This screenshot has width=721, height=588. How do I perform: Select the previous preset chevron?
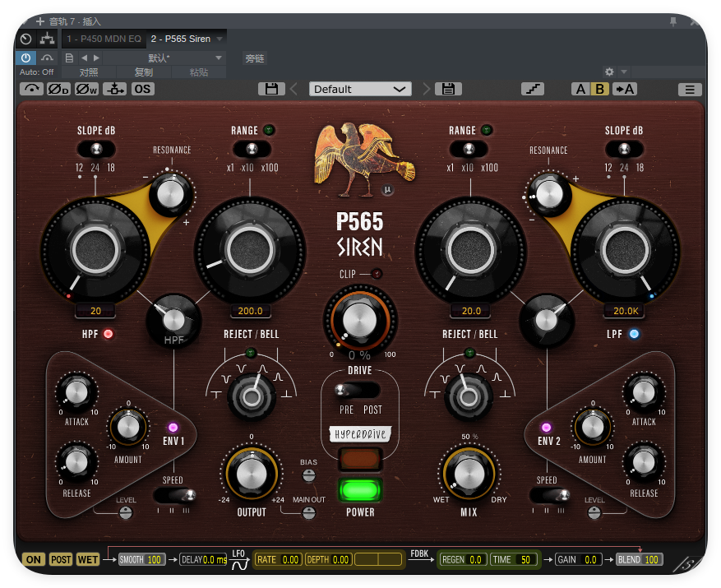tap(294, 89)
